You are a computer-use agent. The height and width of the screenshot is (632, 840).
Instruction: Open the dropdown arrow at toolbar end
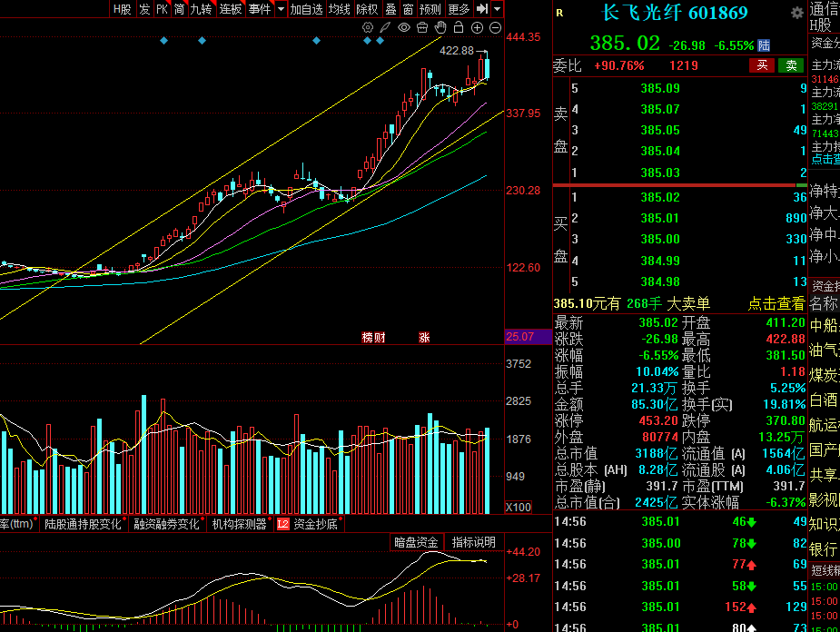pyautogui.click(x=498, y=8)
